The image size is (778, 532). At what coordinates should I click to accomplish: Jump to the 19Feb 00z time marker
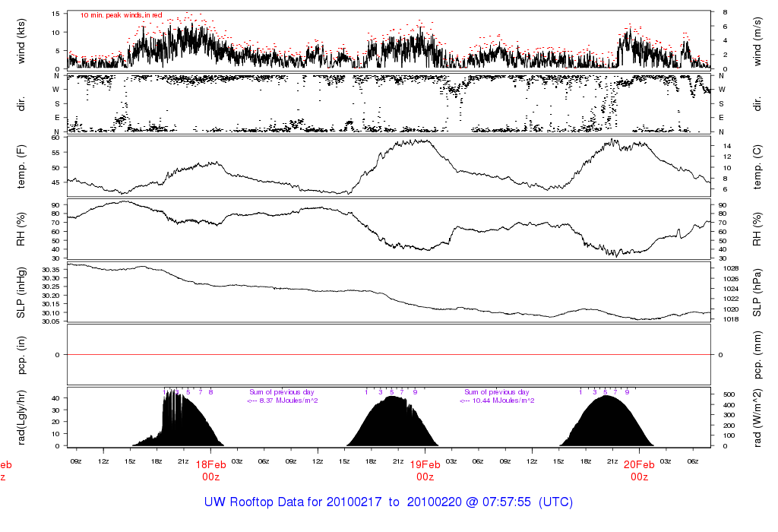tap(425, 470)
